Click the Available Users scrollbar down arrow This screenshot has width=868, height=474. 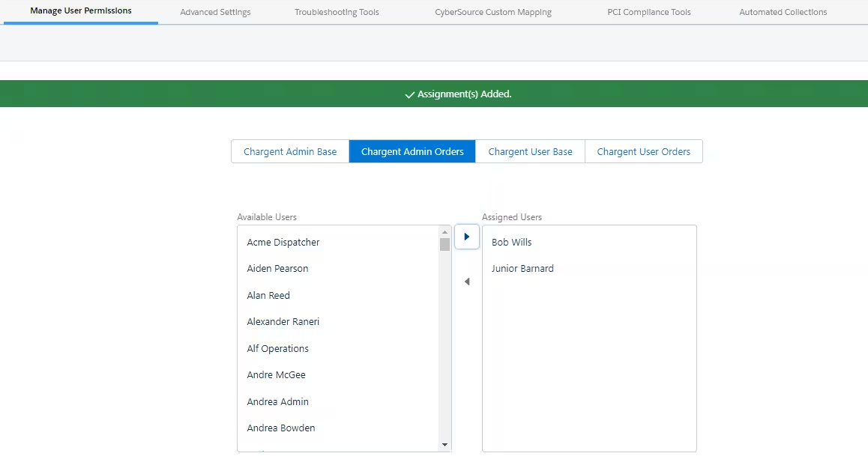coord(444,445)
